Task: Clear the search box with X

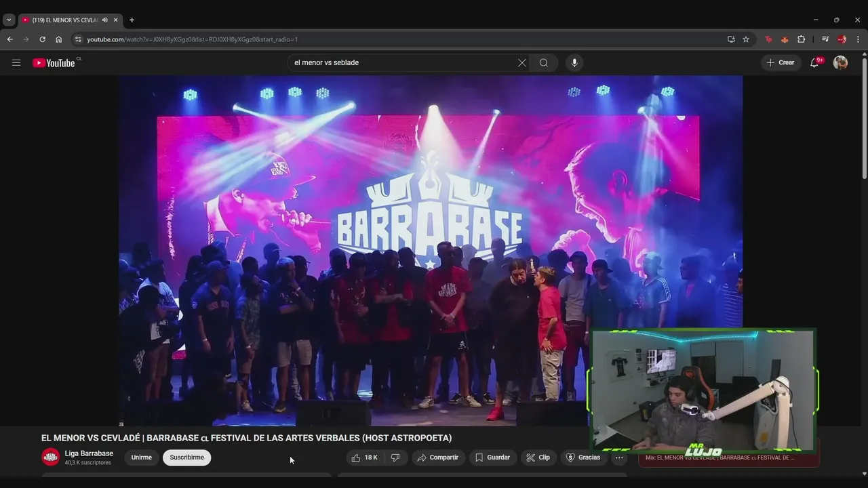Action: (x=522, y=62)
